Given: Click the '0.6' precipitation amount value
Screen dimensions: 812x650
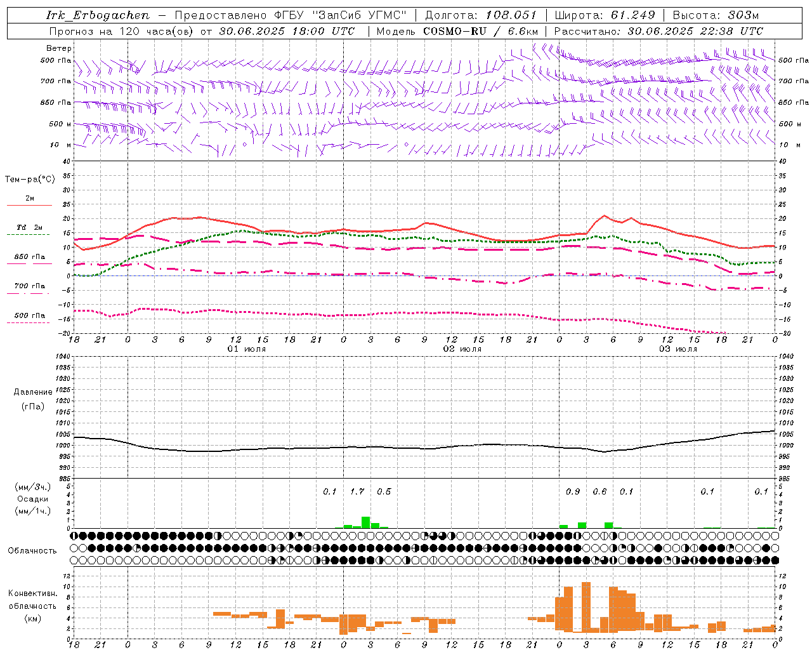Looking at the screenshot, I should pyautogui.click(x=599, y=491).
